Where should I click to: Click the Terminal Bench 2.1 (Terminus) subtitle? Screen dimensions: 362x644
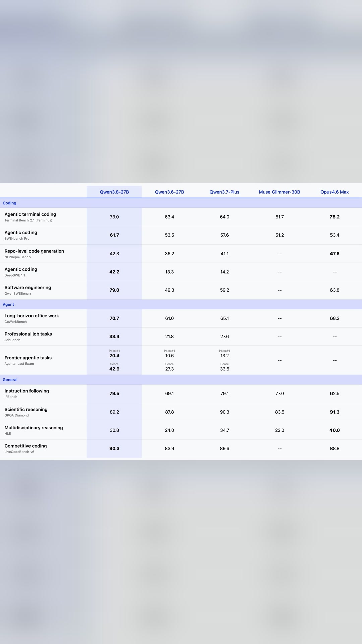click(x=28, y=220)
